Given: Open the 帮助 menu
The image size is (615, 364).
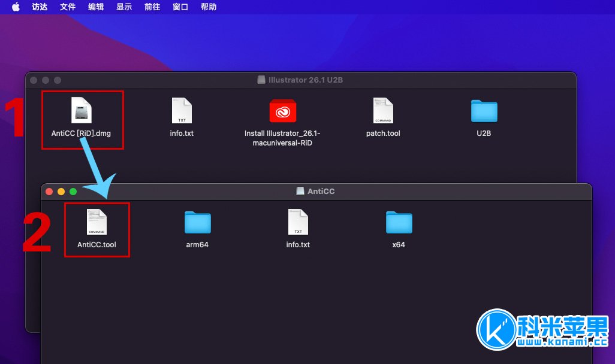Looking at the screenshot, I should pyautogui.click(x=209, y=7).
